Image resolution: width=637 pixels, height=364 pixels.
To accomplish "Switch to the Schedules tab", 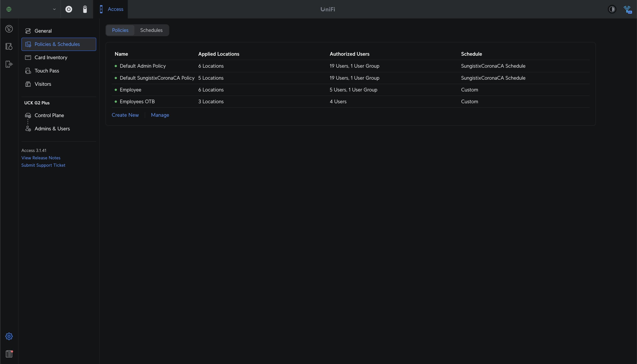I will [x=151, y=30].
